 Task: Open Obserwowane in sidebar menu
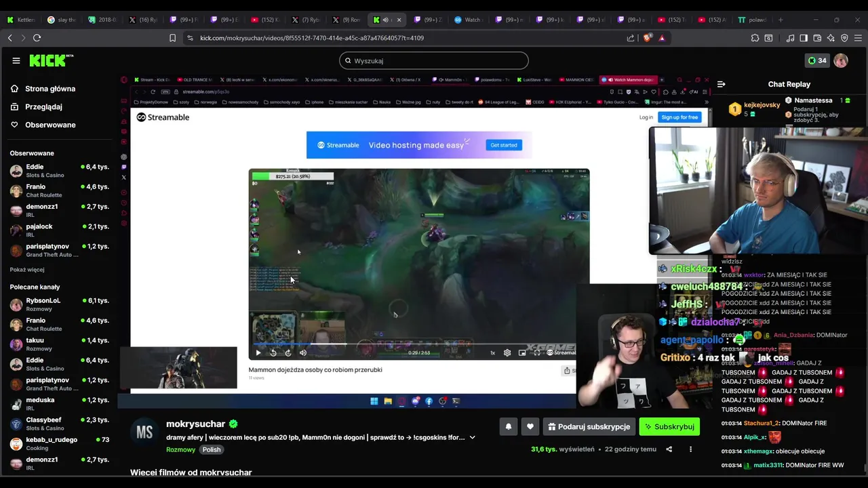[x=50, y=125]
